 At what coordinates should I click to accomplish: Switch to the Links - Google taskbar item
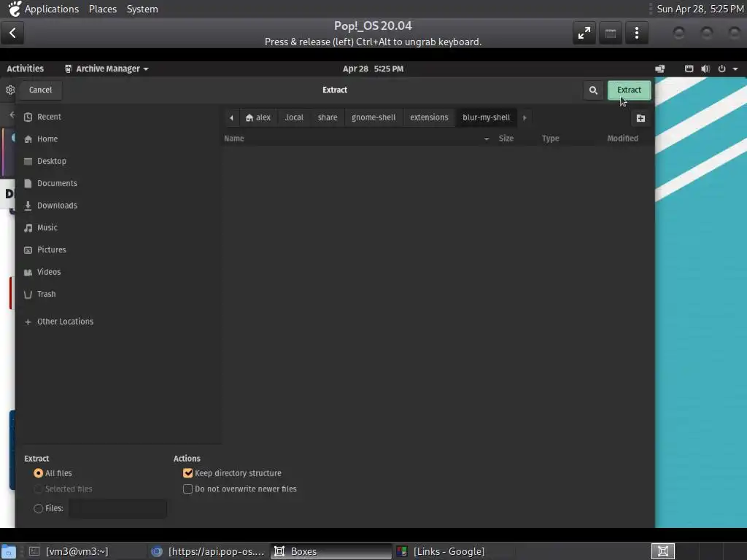[x=454, y=551]
